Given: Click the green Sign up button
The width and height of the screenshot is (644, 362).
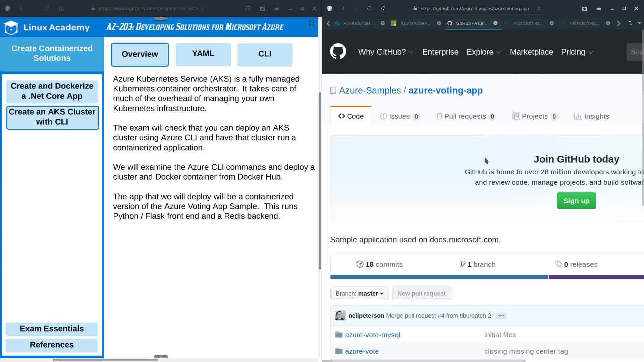Looking at the screenshot, I should 576,201.
